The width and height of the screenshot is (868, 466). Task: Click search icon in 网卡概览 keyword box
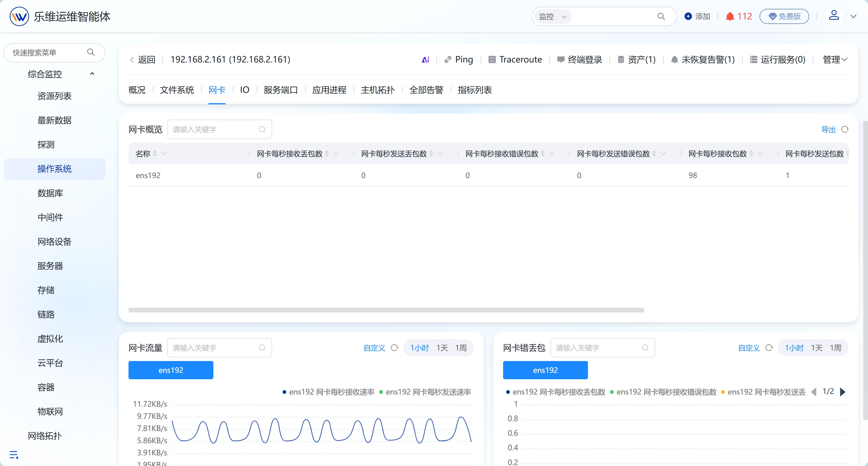(x=262, y=130)
